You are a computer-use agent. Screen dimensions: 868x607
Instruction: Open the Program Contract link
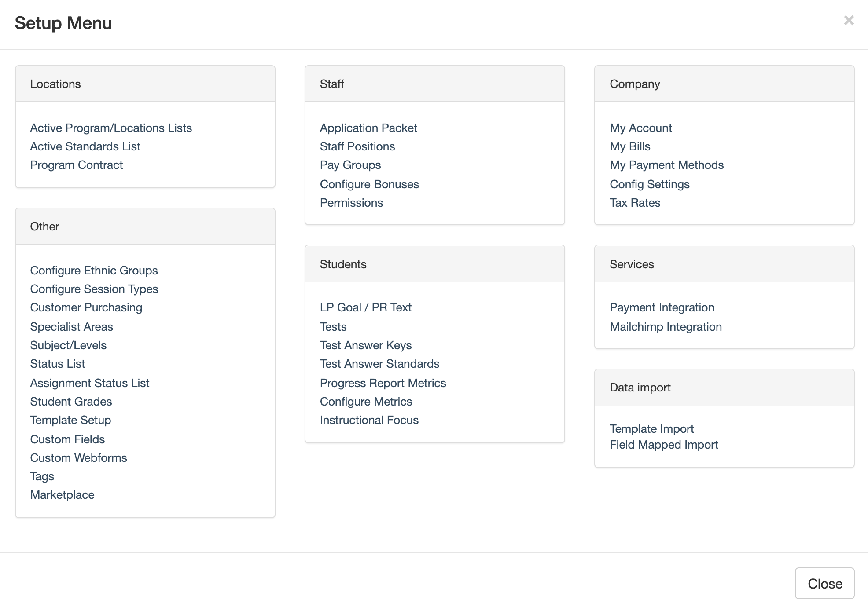coord(76,165)
